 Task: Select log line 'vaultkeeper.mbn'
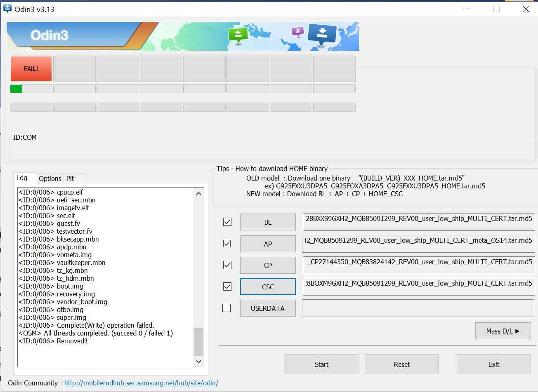(62, 263)
